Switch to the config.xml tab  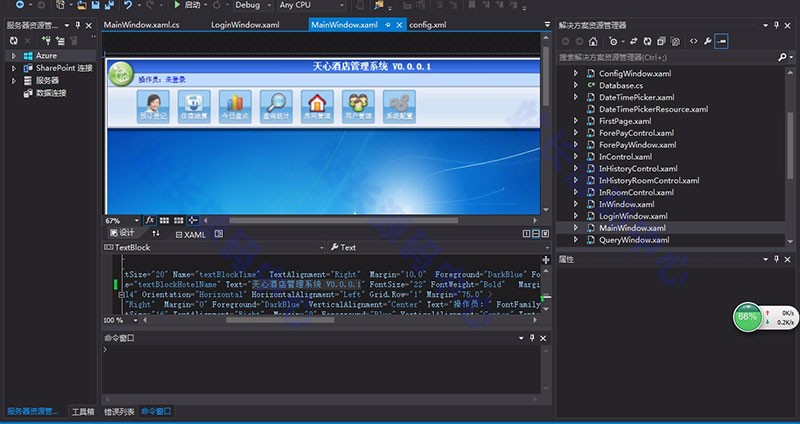(428, 25)
